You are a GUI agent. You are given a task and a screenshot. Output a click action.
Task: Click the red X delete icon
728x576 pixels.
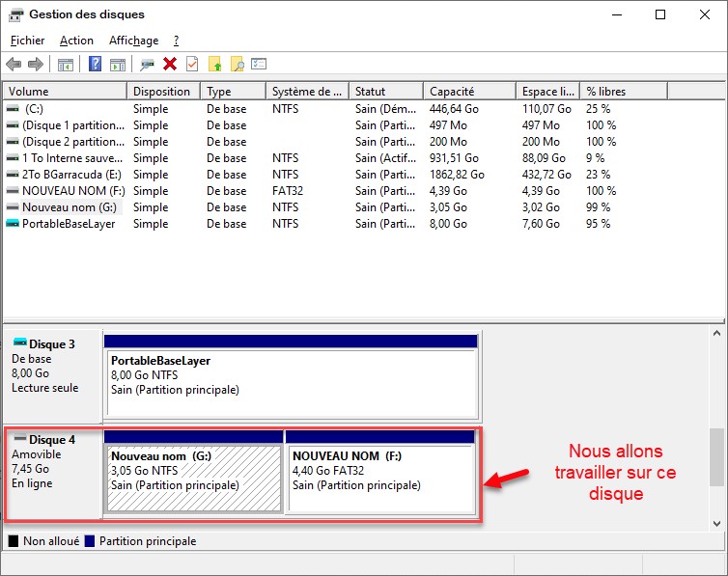point(170,64)
